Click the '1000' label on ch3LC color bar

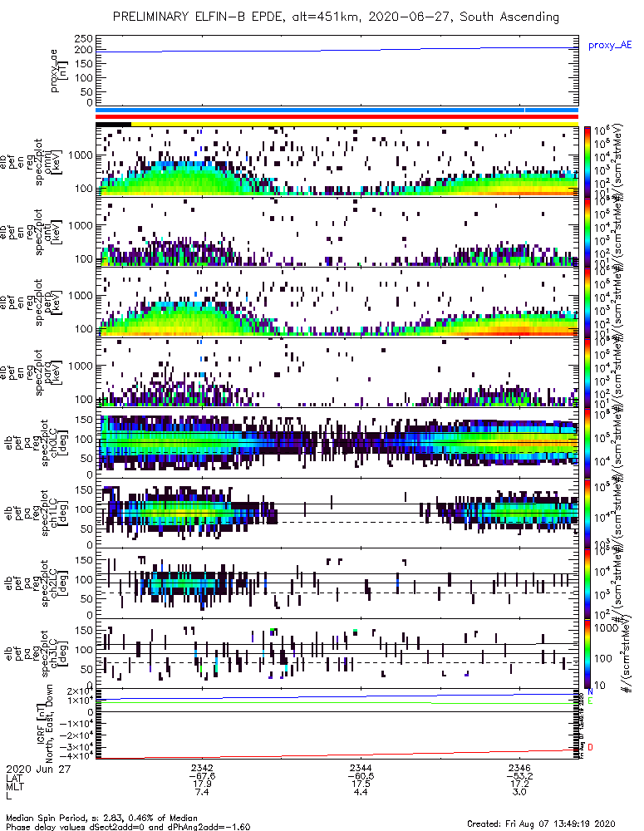(x=605, y=627)
